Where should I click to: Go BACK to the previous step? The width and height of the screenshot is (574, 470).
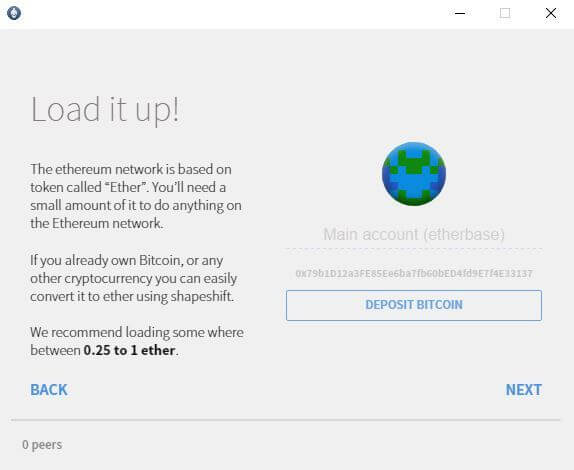coord(49,390)
